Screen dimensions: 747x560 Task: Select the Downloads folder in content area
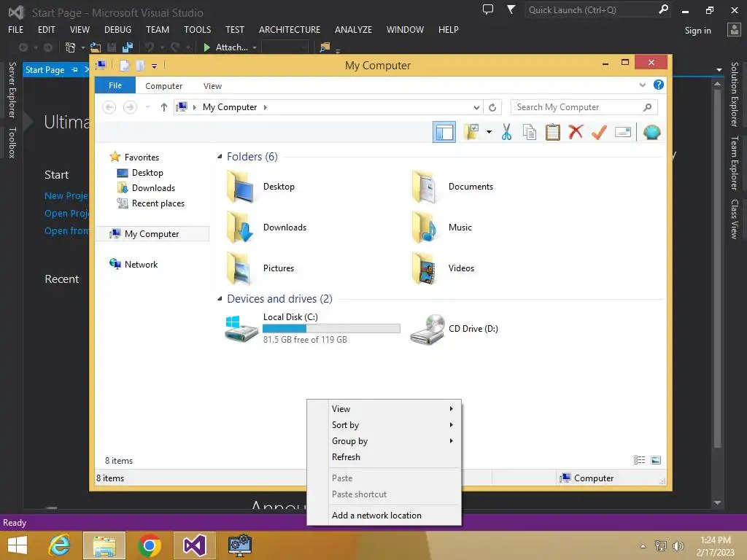pyautogui.click(x=266, y=227)
